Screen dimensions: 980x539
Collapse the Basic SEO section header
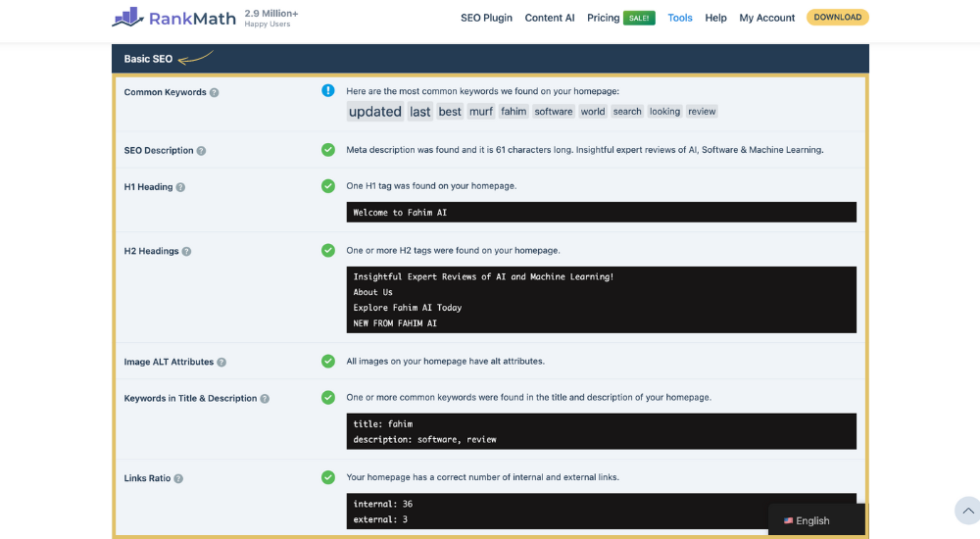click(x=490, y=59)
